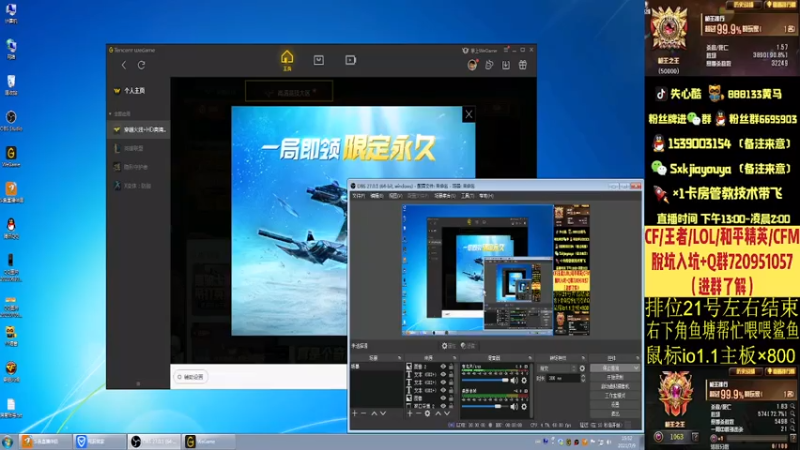Toggle visibility of 图像 2 source
Screen dimensions: 800x450
[x=443, y=366]
